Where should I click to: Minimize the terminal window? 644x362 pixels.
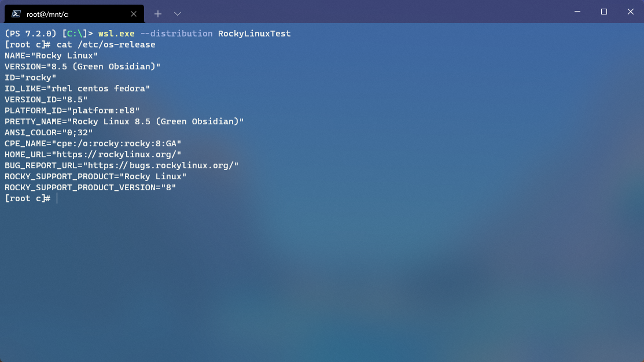tap(577, 12)
